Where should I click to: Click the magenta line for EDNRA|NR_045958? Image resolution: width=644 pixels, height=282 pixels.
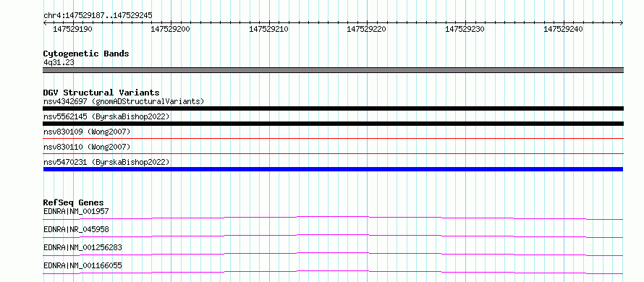coord(333,236)
